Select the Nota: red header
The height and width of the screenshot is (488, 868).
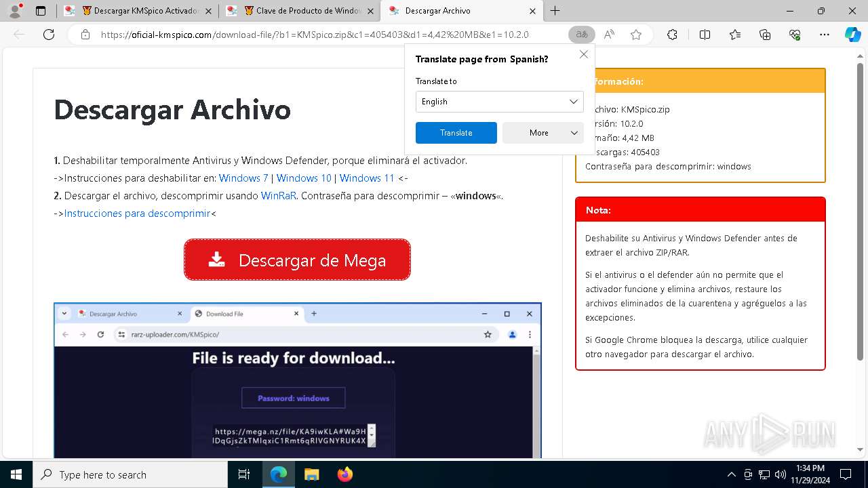pos(701,210)
